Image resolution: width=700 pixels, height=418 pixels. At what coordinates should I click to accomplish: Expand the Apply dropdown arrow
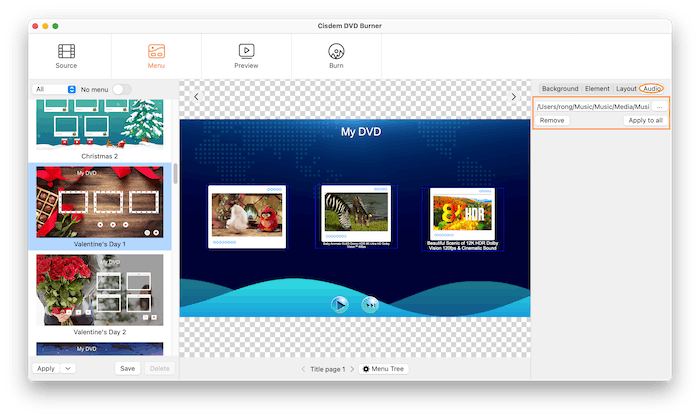pyautogui.click(x=67, y=368)
